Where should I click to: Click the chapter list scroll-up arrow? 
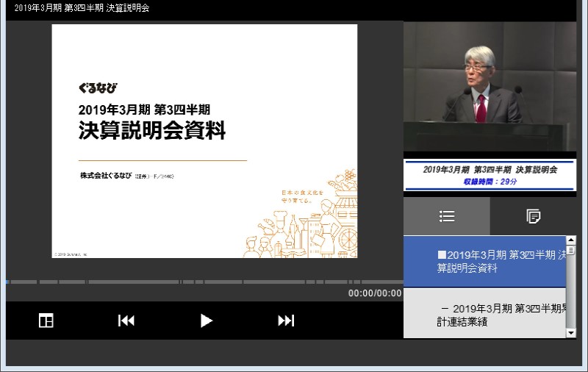click(571, 240)
